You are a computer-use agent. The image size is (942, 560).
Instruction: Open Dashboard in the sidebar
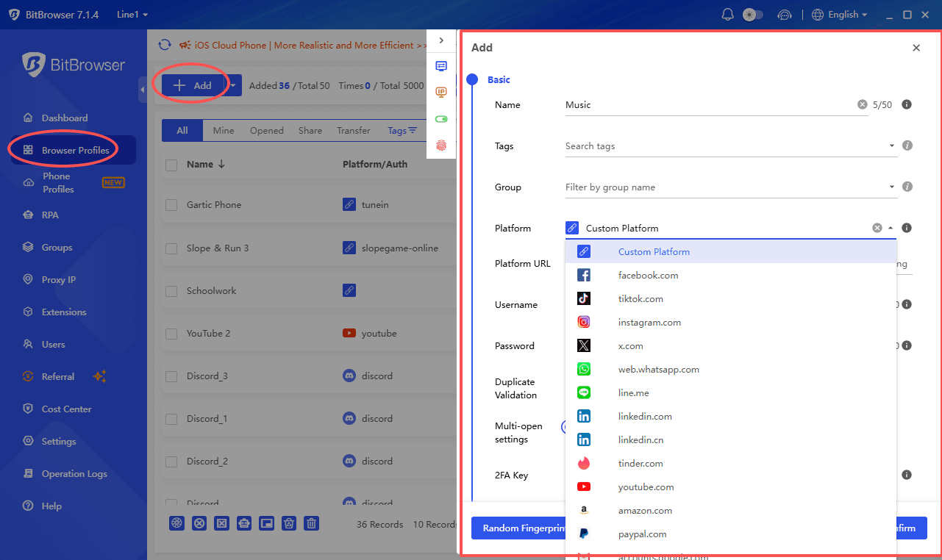pos(65,118)
